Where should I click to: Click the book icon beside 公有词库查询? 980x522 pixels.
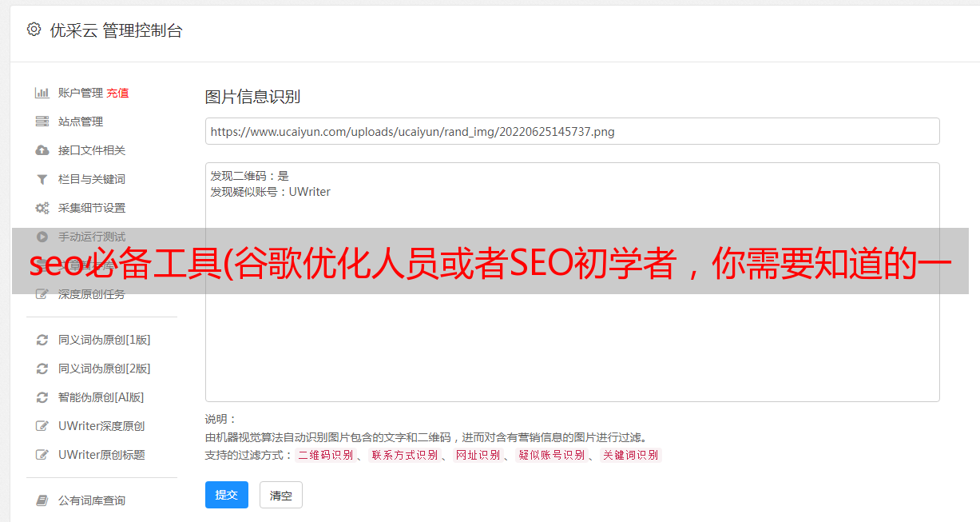click(42, 500)
